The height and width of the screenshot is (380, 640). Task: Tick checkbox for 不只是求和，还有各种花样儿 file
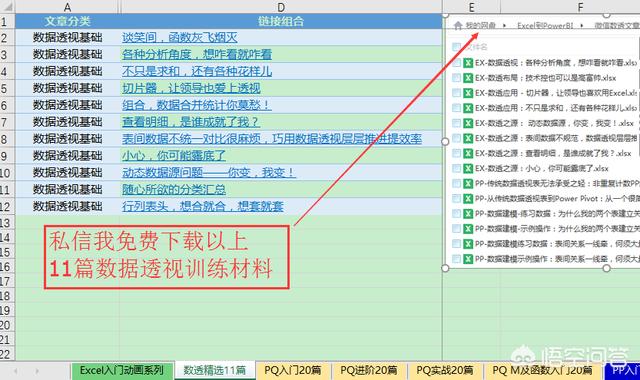[x=456, y=108]
